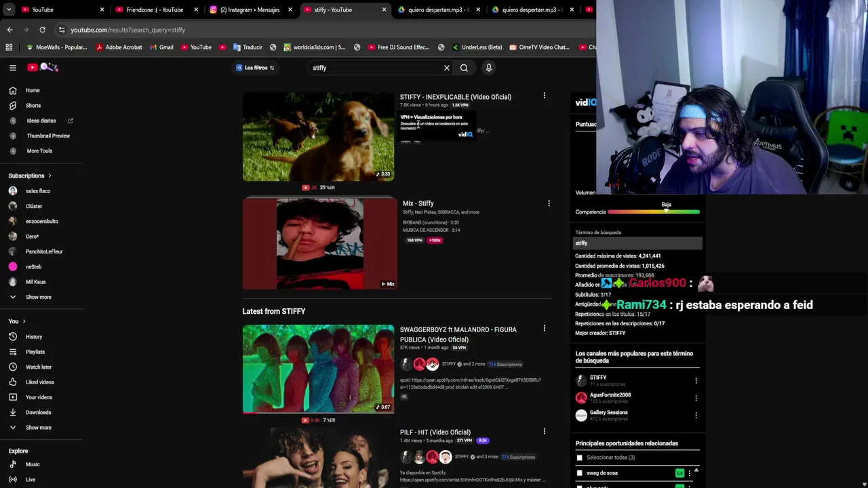The width and height of the screenshot is (868, 488).
Task: Switch to the Friendzone YouTube tab
Action: [x=155, y=9]
